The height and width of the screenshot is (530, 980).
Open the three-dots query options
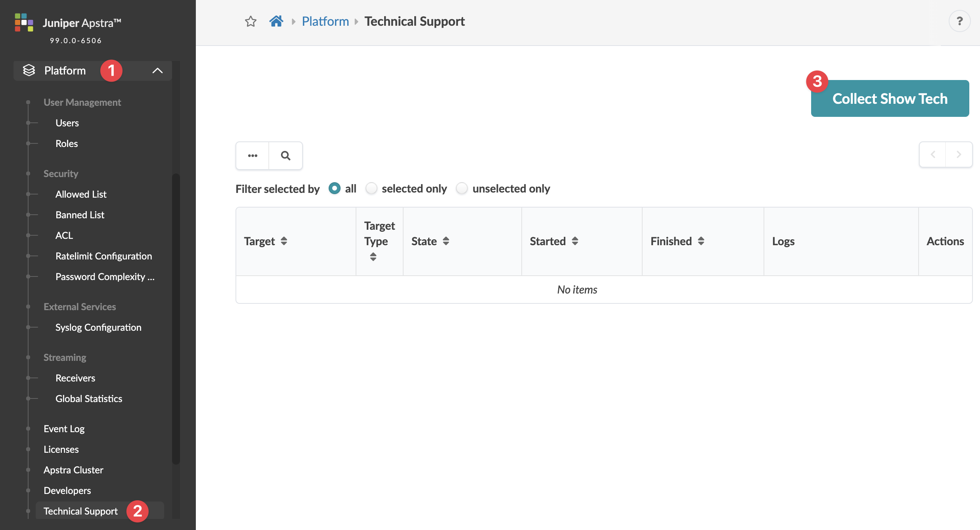253,156
